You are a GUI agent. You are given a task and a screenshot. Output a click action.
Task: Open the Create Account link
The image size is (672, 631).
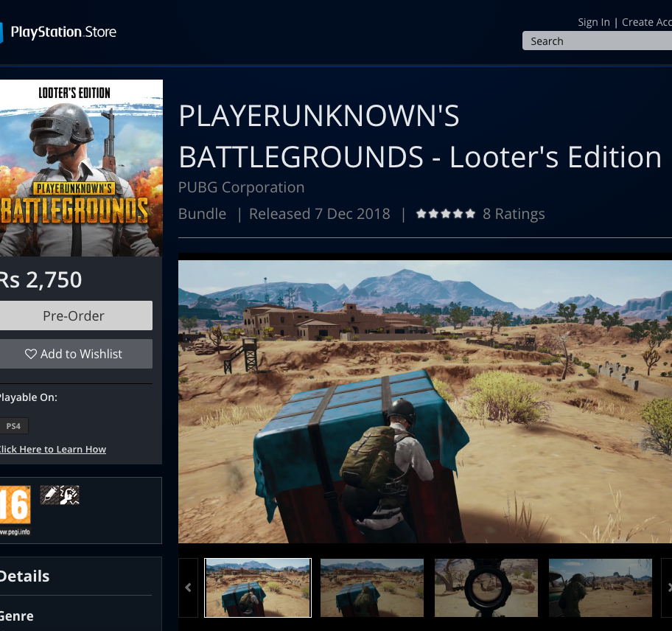pos(646,22)
